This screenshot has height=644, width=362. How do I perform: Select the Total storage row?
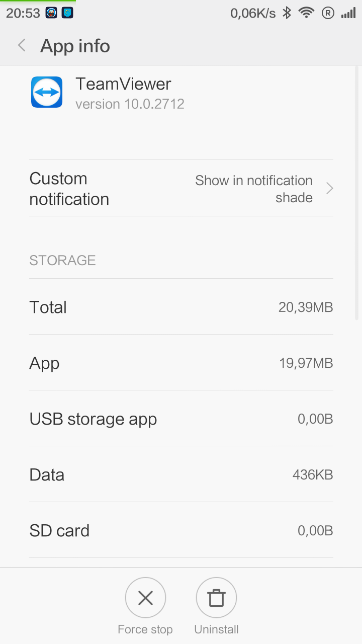tap(181, 307)
